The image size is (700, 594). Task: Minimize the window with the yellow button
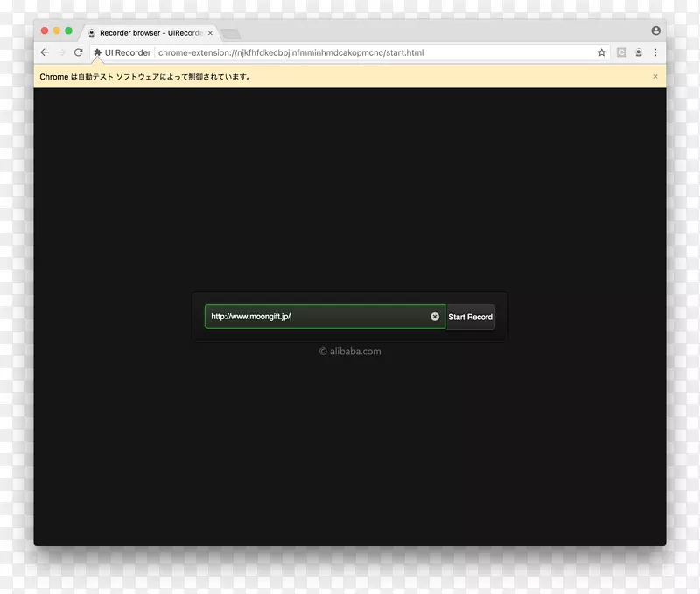[57, 31]
